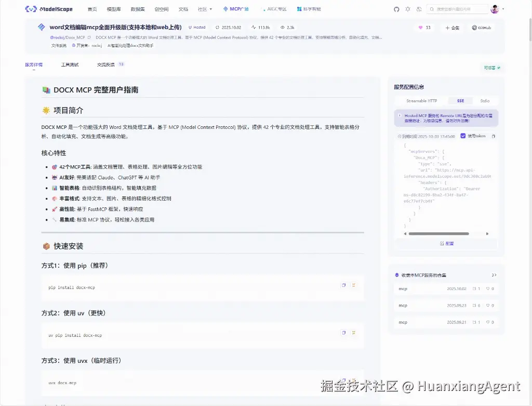Click the ModelScope logo
The image size is (532, 406).
pyautogui.click(x=49, y=9)
